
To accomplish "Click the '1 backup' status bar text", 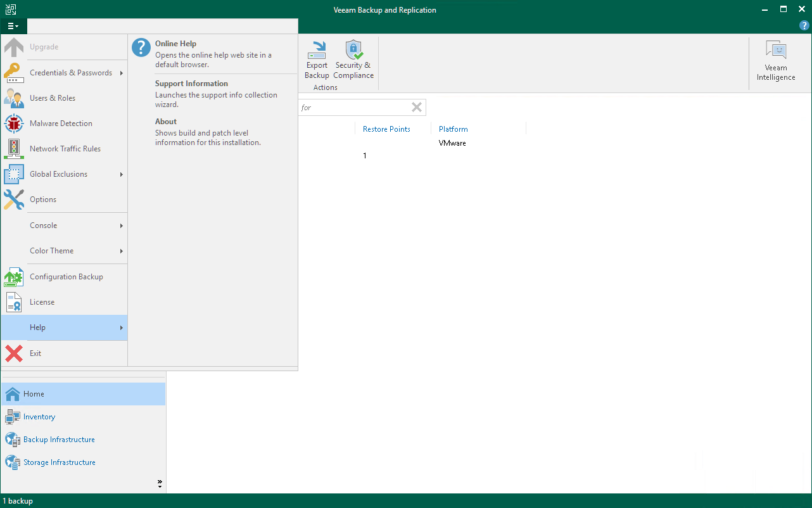I will (18, 501).
